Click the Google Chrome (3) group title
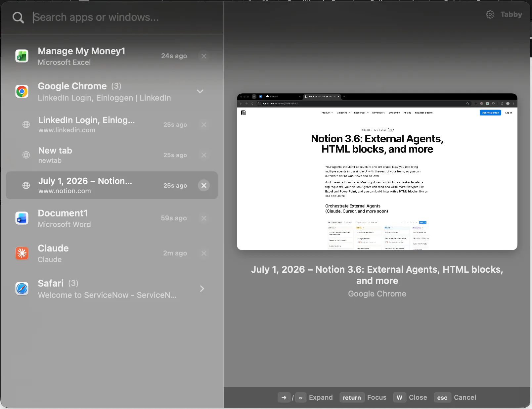 pyautogui.click(x=80, y=86)
